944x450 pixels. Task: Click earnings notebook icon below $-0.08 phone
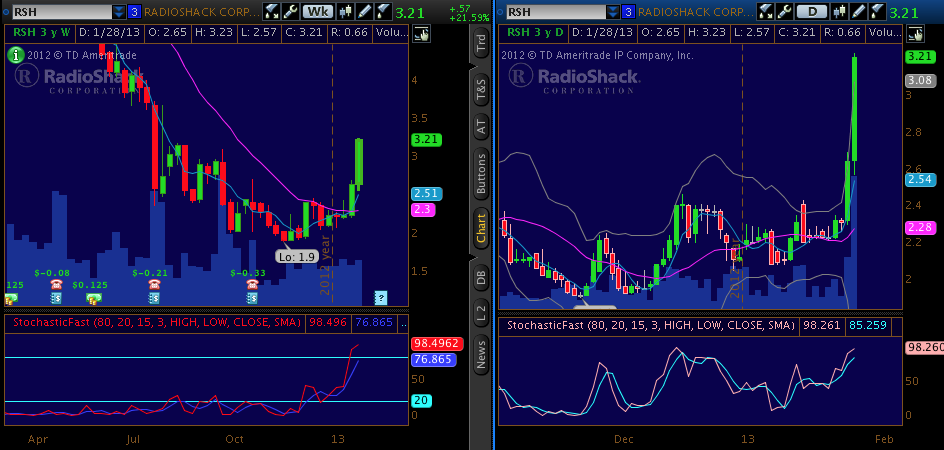click(56, 298)
